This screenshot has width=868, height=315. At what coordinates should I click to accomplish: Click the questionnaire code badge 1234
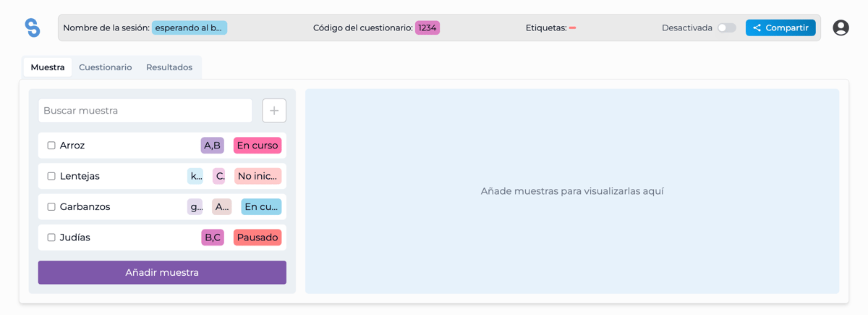427,28
